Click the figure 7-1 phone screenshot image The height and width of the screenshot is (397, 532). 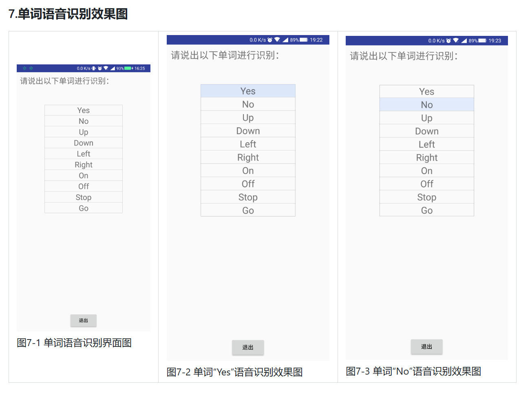click(84, 198)
